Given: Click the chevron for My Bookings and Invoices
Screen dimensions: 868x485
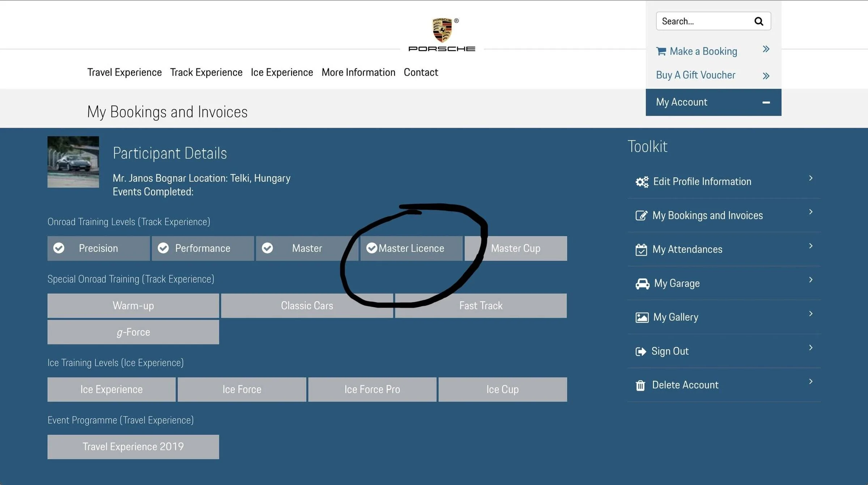Looking at the screenshot, I should click(811, 212).
